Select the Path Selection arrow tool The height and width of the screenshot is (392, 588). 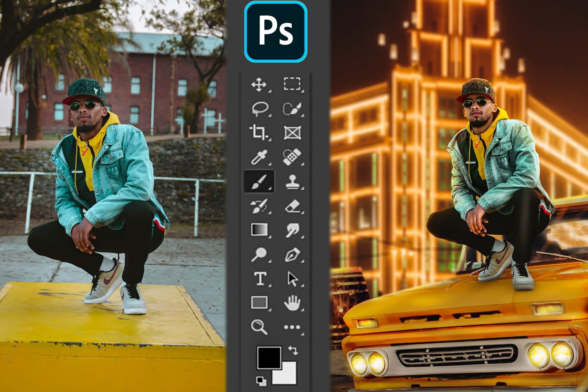293,279
